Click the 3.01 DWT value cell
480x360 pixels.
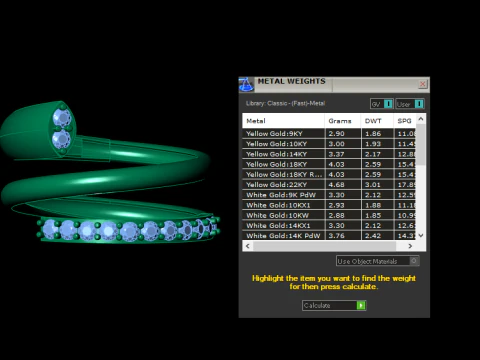377,185
